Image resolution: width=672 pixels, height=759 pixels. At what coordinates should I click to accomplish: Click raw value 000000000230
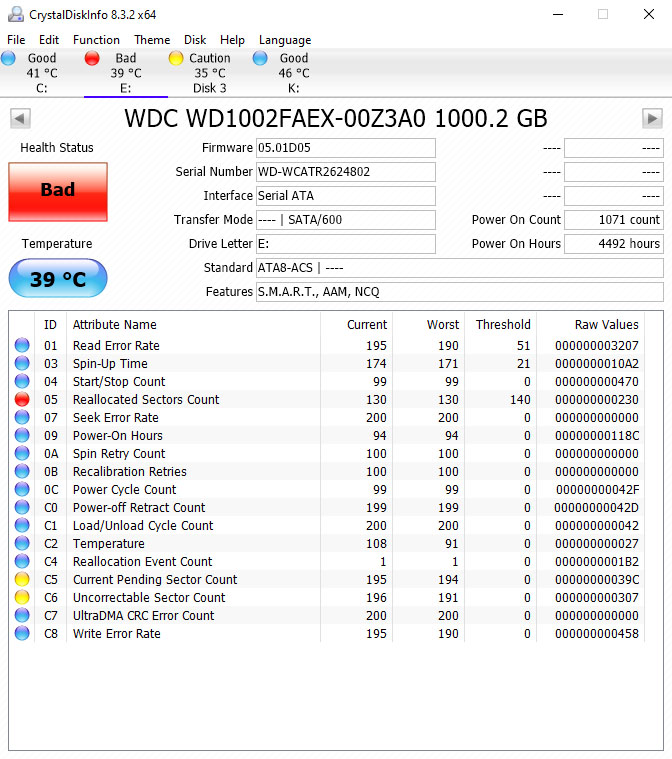tap(597, 399)
